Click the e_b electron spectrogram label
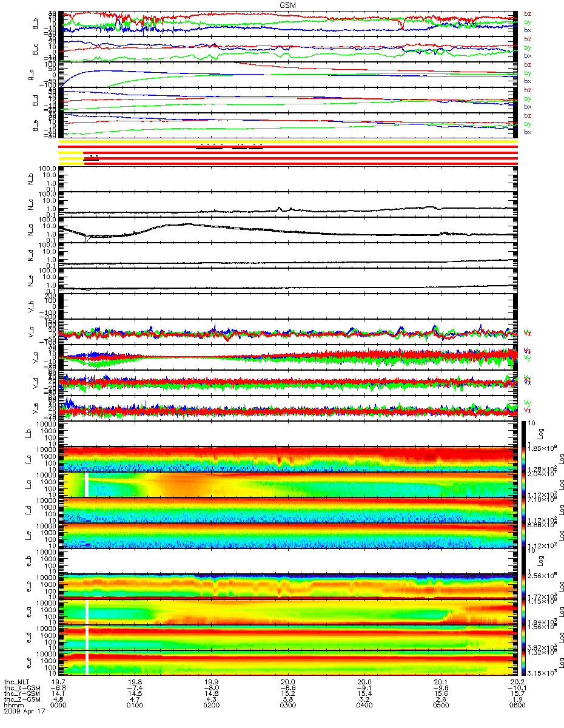Viewport: 564px width, 728px height. (28, 561)
